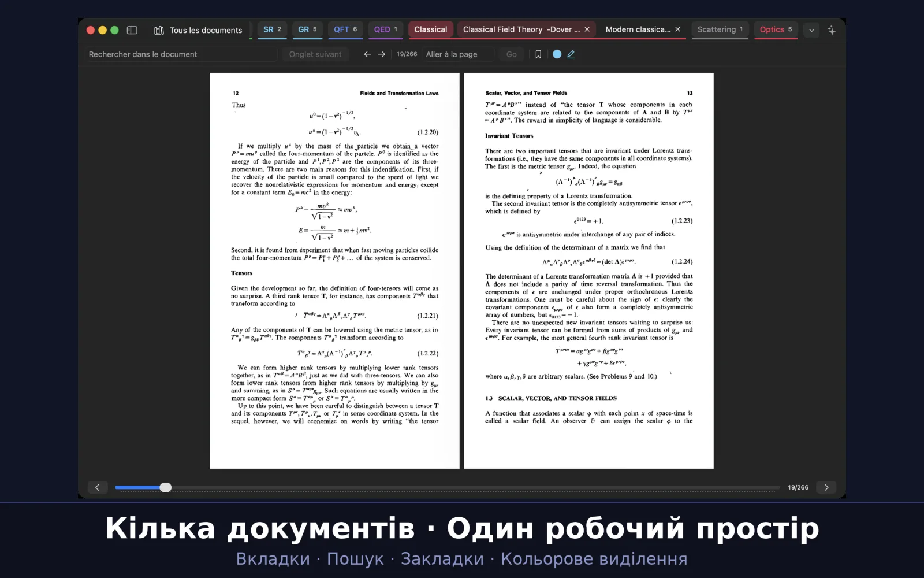
Task: Click the right page 13 of the document
Action: click(588, 271)
